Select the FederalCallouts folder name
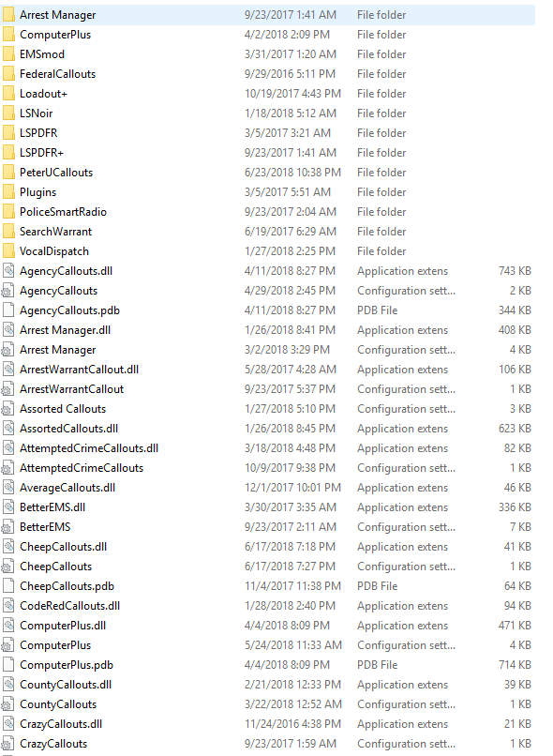Image resolution: width=553 pixels, height=756 pixels. (x=58, y=74)
